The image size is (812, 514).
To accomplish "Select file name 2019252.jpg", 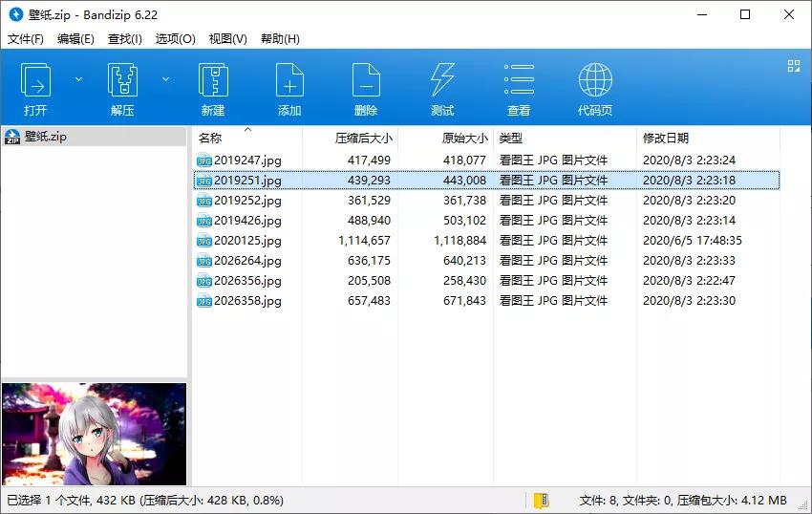I will (247, 201).
